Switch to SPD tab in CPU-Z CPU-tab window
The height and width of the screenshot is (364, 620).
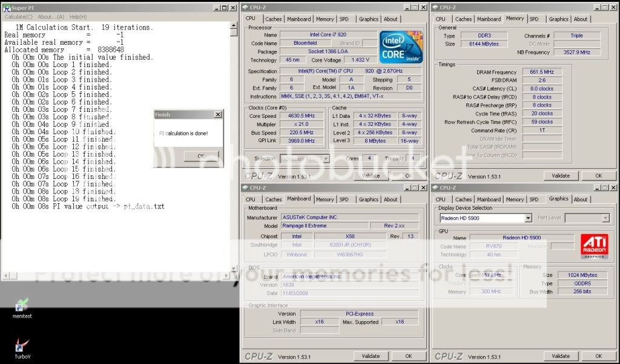click(x=344, y=19)
